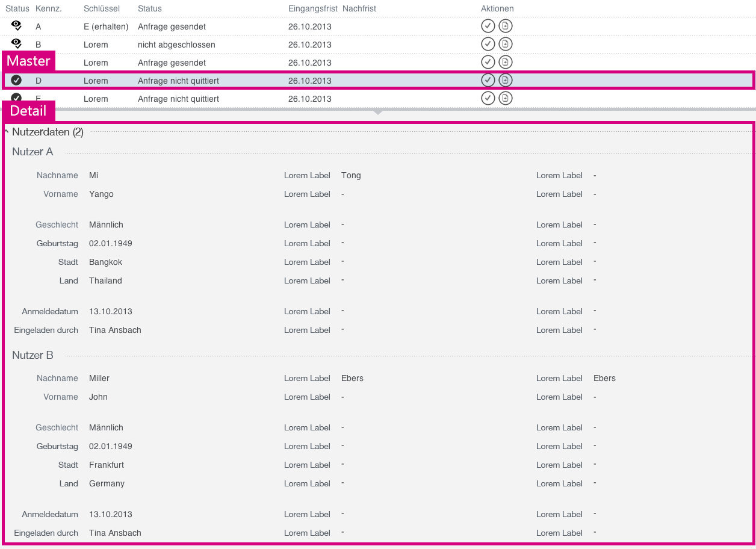The image size is (756, 549).
Task: Click Anmeldedatum value 13.10.2013 under Nutzer B
Action: (x=111, y=514)
